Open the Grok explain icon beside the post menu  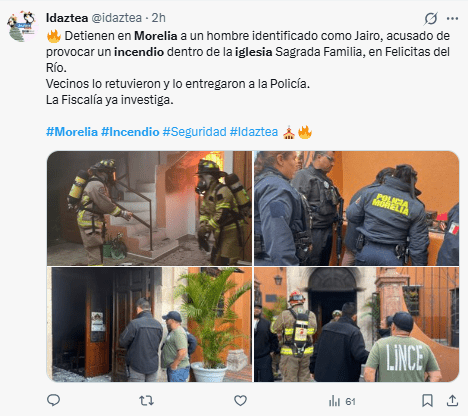tap(431, 18)
